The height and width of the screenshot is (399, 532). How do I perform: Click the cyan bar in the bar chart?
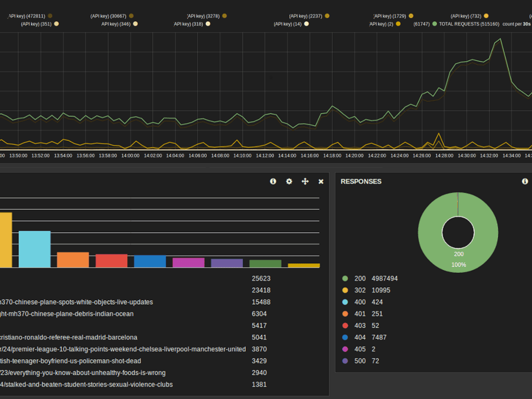pyautogui.click(x=35, y=249)
